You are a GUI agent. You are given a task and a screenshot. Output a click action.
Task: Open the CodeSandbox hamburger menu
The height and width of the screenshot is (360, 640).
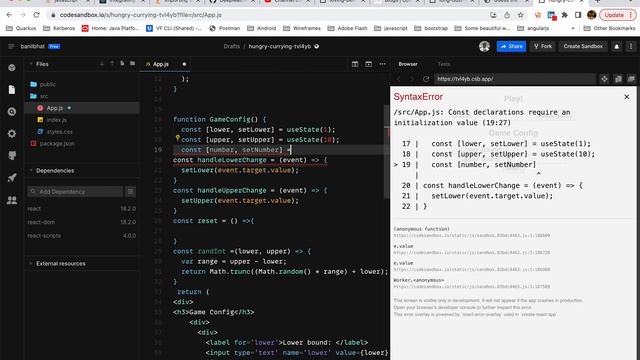[x=11, y=47]
